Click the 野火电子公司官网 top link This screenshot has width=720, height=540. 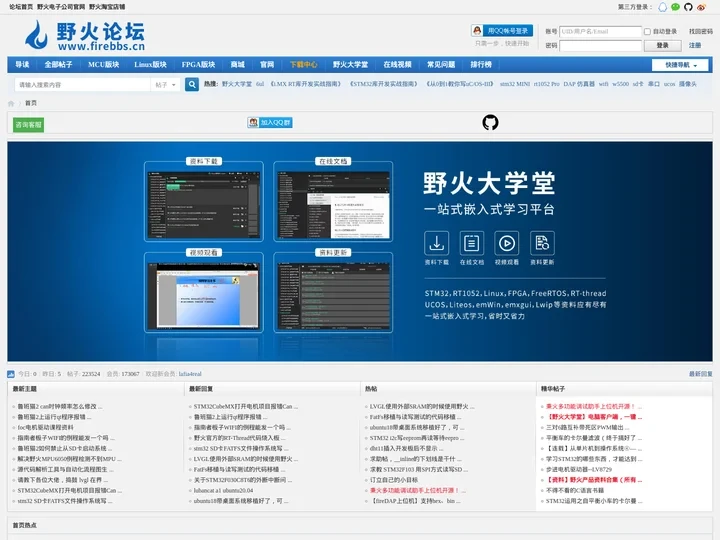tap(61, 7)
